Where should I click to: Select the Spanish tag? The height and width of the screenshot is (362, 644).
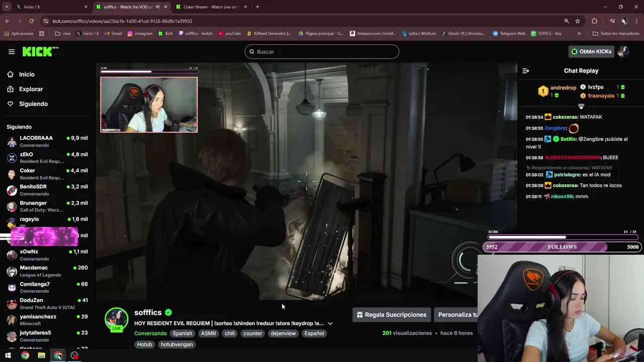182,333
